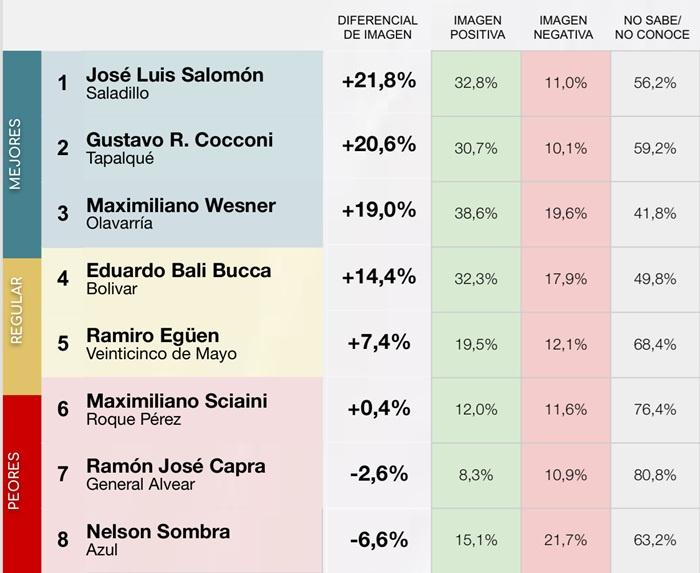Screen dimensions: 700x573
Task: Click the 21,7% negative image cell
Action: pyautogui.click(x=566, y=540)
